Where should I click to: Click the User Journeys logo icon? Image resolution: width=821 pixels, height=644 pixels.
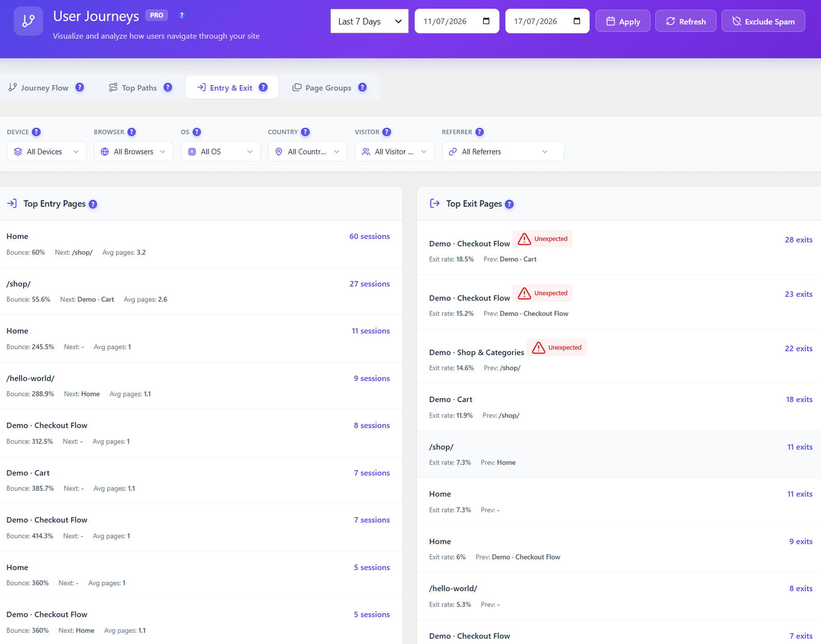28,21
